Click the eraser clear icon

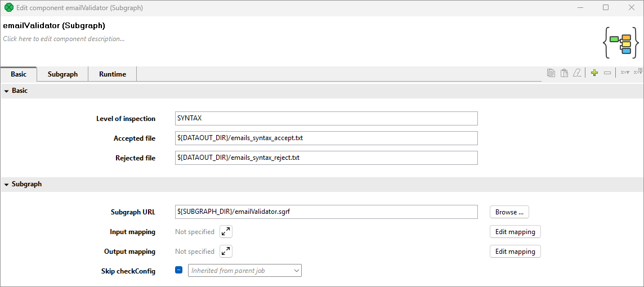tap(577, 73)
